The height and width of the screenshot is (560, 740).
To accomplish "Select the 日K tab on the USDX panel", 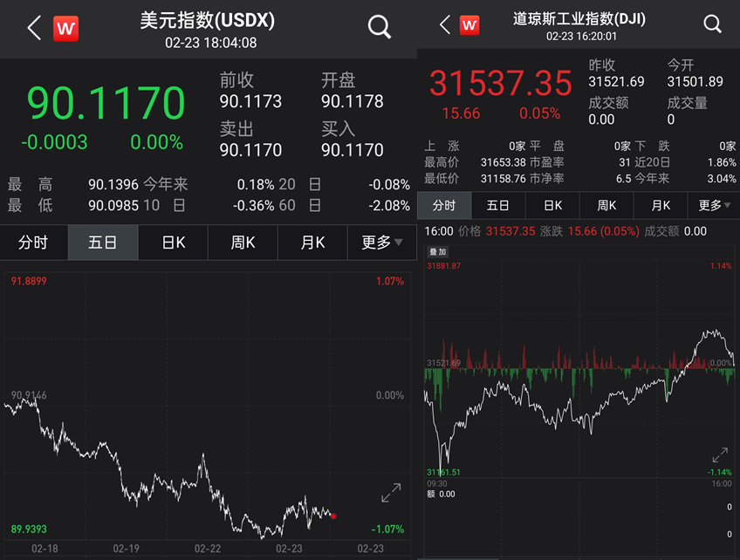I will pyautogui.click(x=172, y=242).
